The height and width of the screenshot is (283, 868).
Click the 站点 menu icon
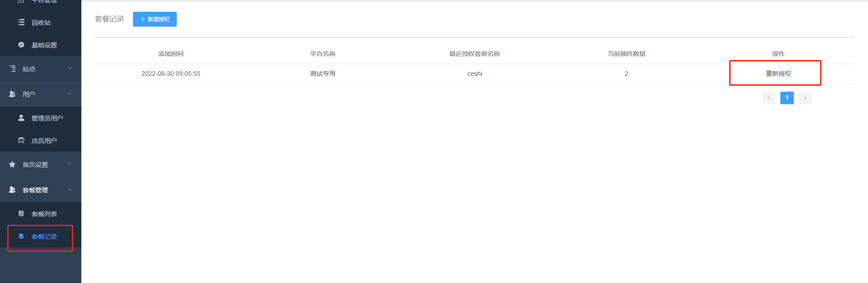tap(12, 69)
